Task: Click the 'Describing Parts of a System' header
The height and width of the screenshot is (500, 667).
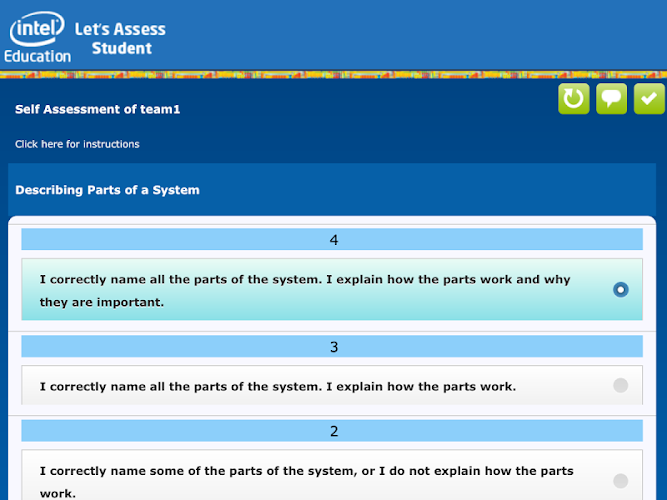Action: pyautogui.click(x=107, y=190)
